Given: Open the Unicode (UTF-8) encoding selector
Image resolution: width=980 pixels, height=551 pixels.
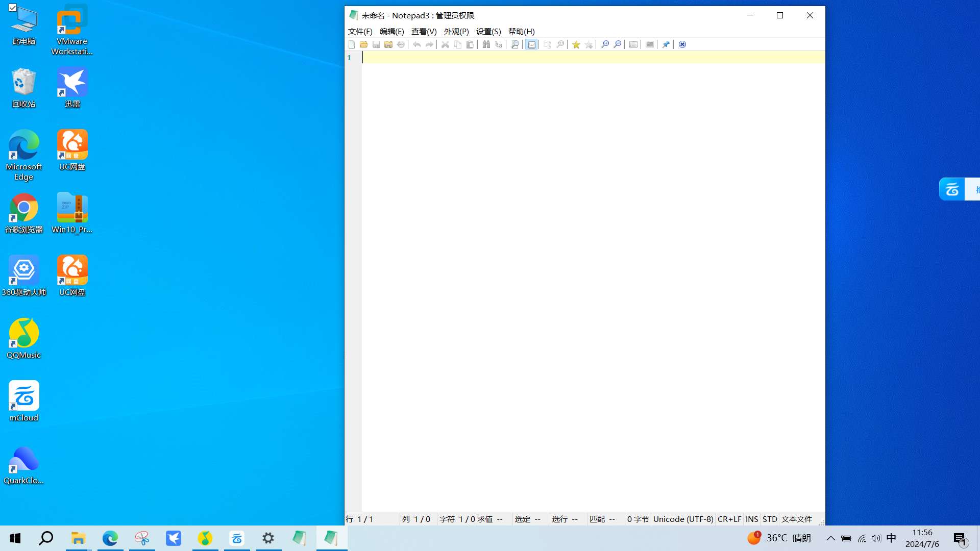Looking at the screenshot, I should (x=683, y=519).
